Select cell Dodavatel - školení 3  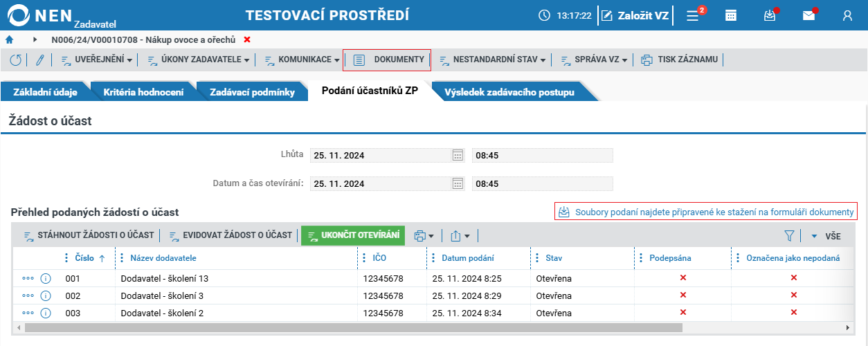tap(162, 295)
